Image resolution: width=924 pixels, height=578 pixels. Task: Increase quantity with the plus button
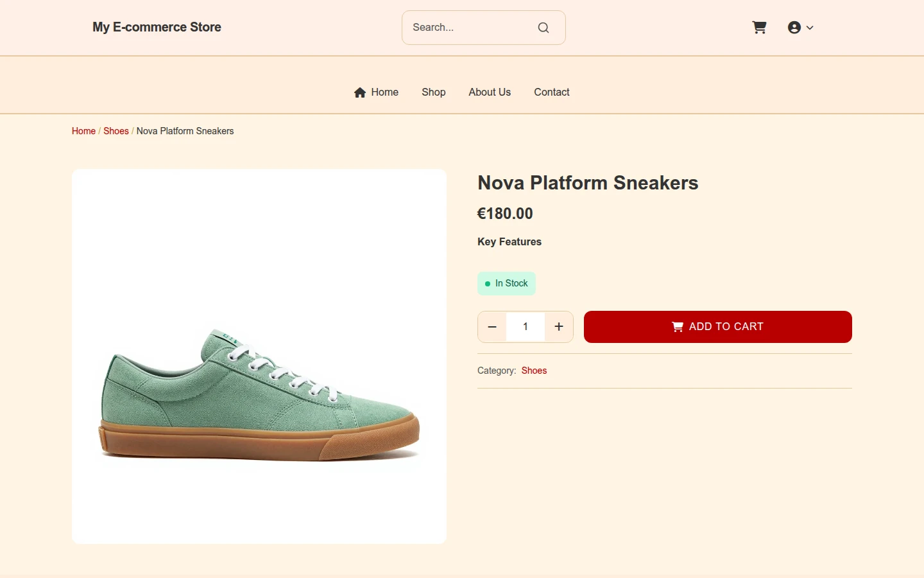(559, 327)
